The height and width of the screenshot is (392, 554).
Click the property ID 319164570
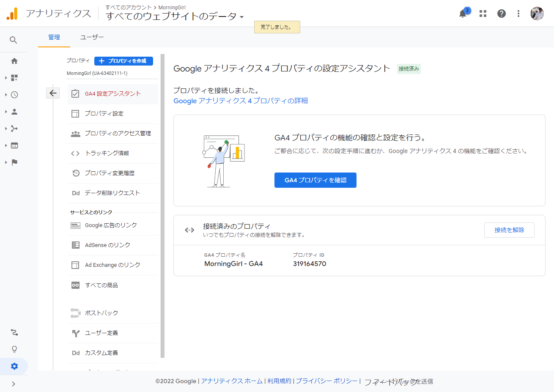pos(310,264)
